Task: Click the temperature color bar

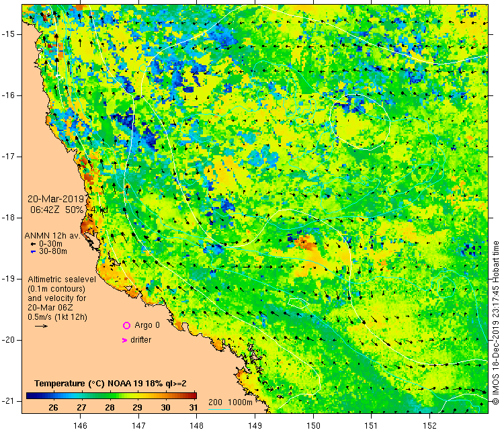Action: point(111,396)
